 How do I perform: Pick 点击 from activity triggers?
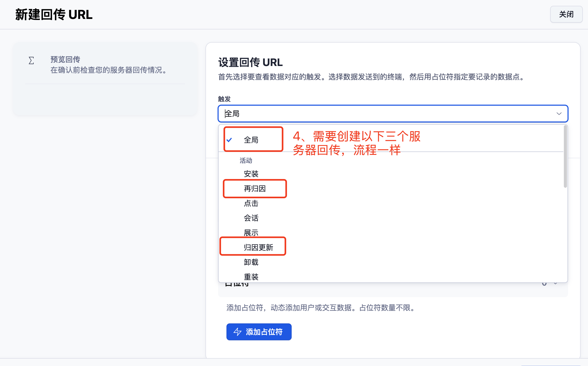(251, 203)
